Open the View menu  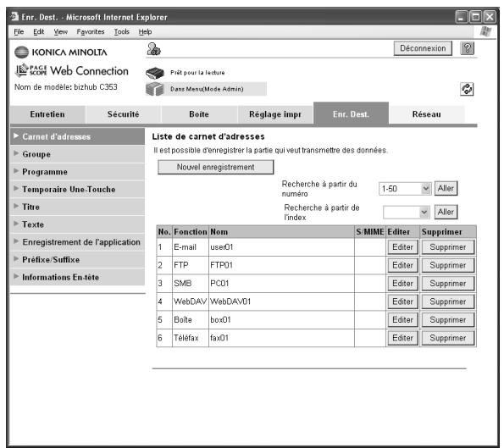click(60, 32)
